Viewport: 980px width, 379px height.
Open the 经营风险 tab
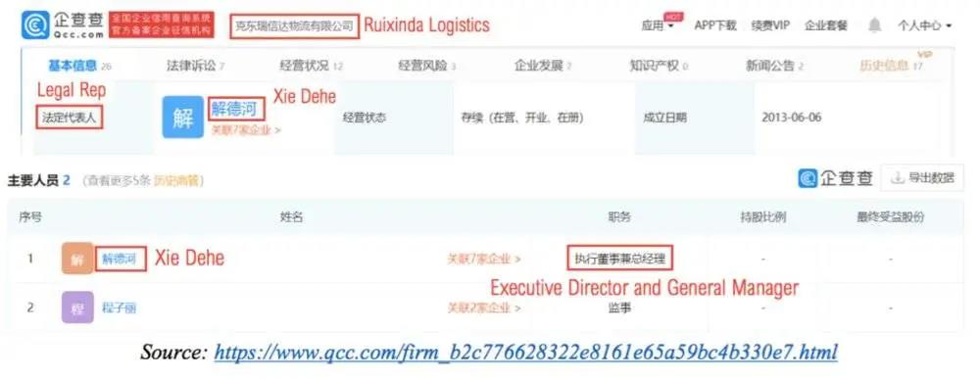pyautogui.click(x=427, y=66)
